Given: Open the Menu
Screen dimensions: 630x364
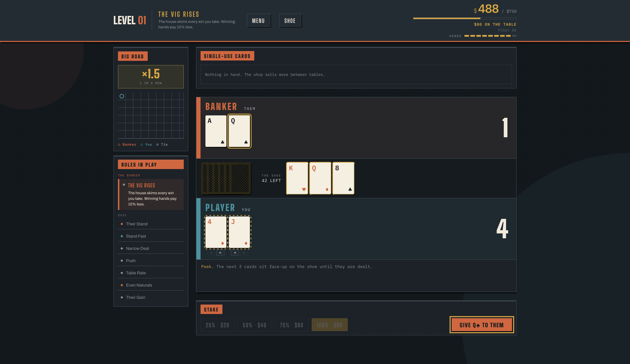Looking at the screenshot, I should (x=258, y=20).
